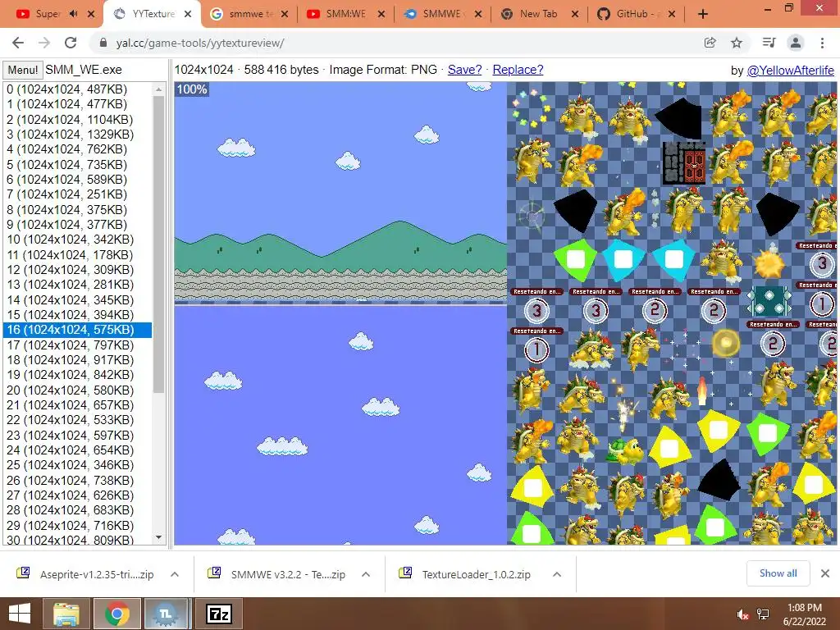The height and width of the screenshot is (630, 840).
Task: Open Chrome three-dot menu
Action: tap(822, 43)
